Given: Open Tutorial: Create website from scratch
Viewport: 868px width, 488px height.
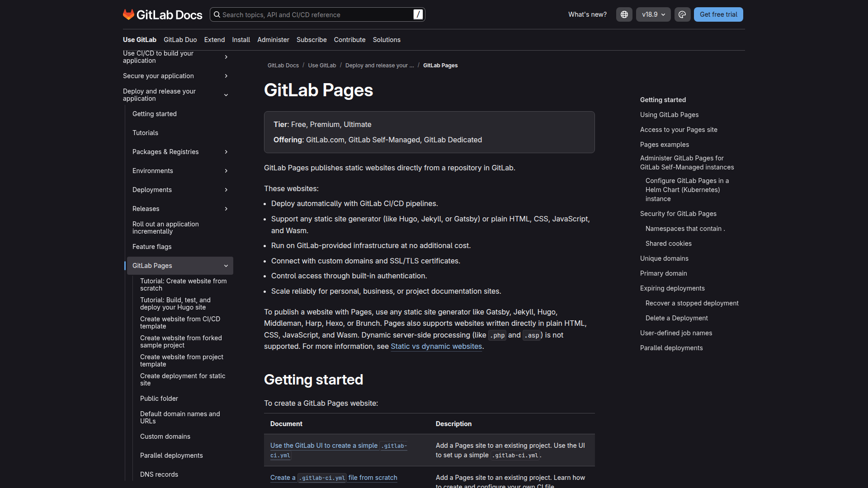Looking at the screenshot, I should 183,285.
